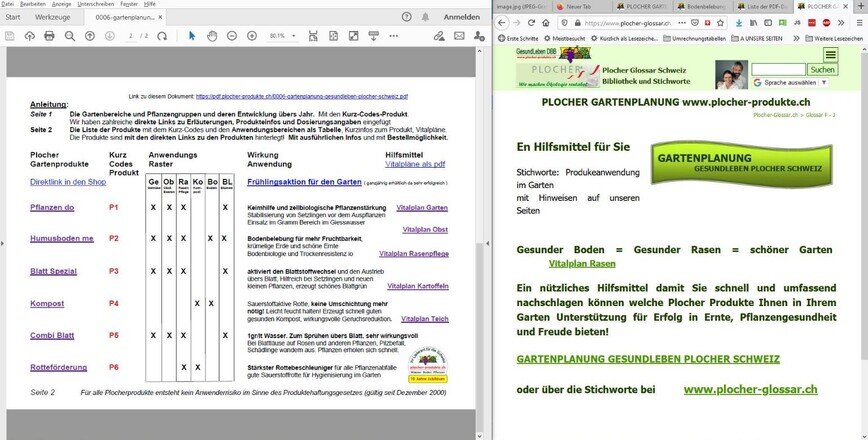Click the page number field in Acrobat
868x440 pixels.
tap(132, 36)
